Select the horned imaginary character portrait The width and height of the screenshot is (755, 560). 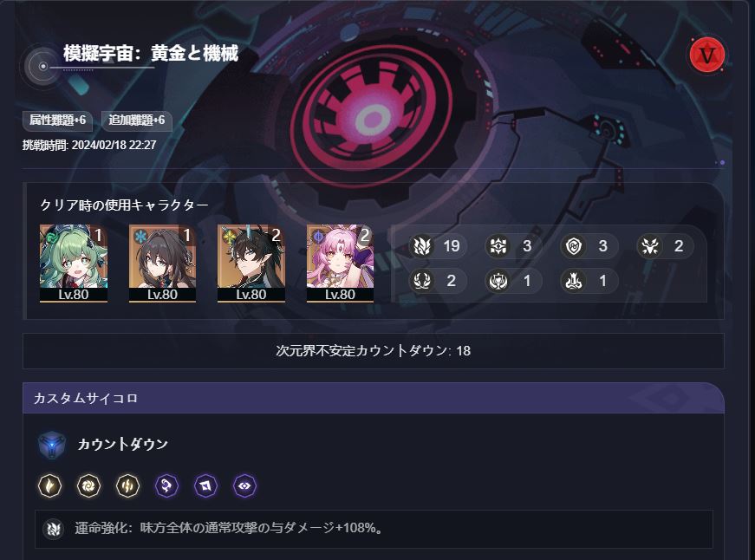pyautogui.click(x=251, y=263)
